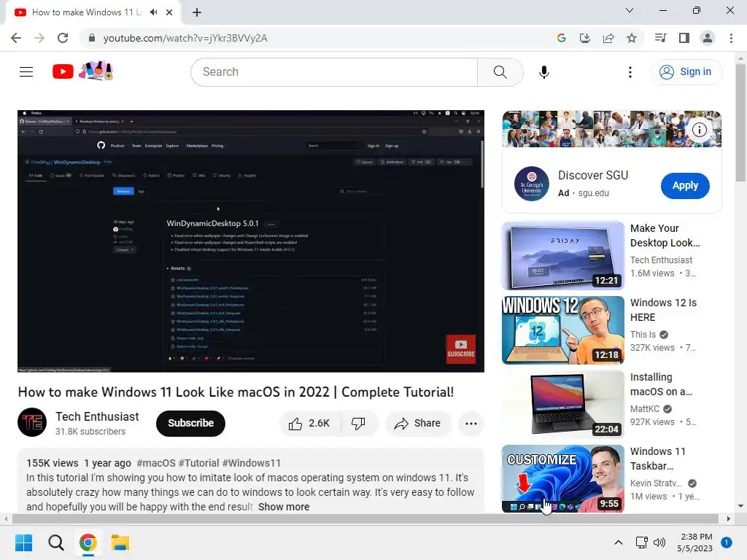
Task: Mute tab via speaker icon
Action: [153, 12]
